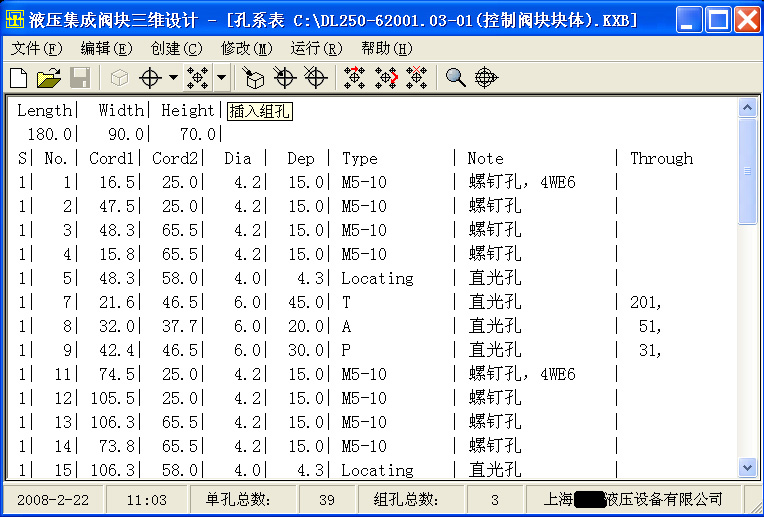Click the Dep value 45.0
764x517 pixels.
(305, 302)
